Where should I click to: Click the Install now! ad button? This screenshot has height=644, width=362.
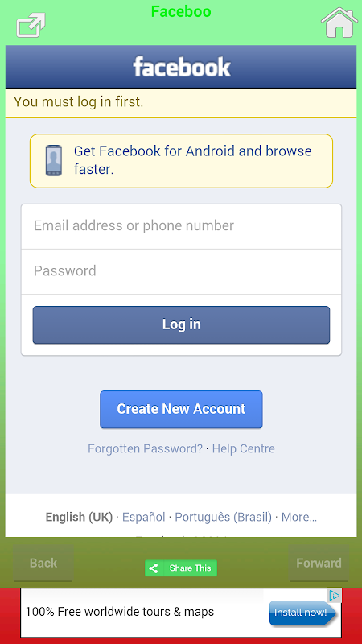(303, 613)
